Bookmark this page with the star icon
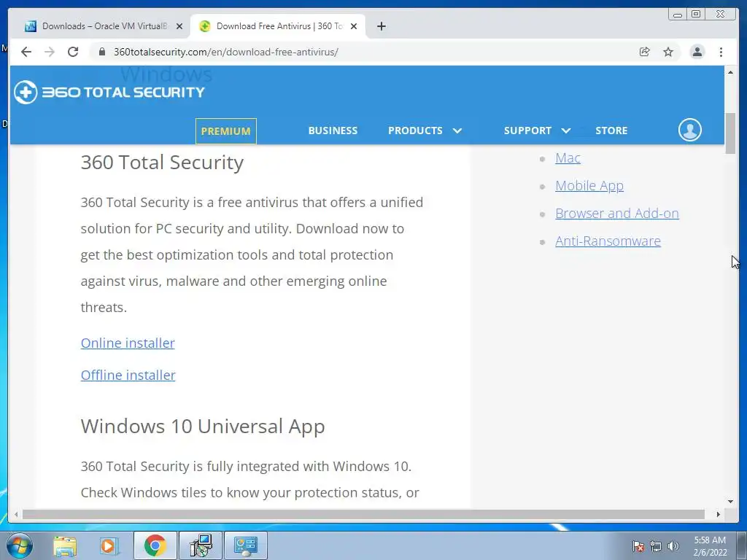The height and width of the screenshot is (560, 747). [668, 52]
